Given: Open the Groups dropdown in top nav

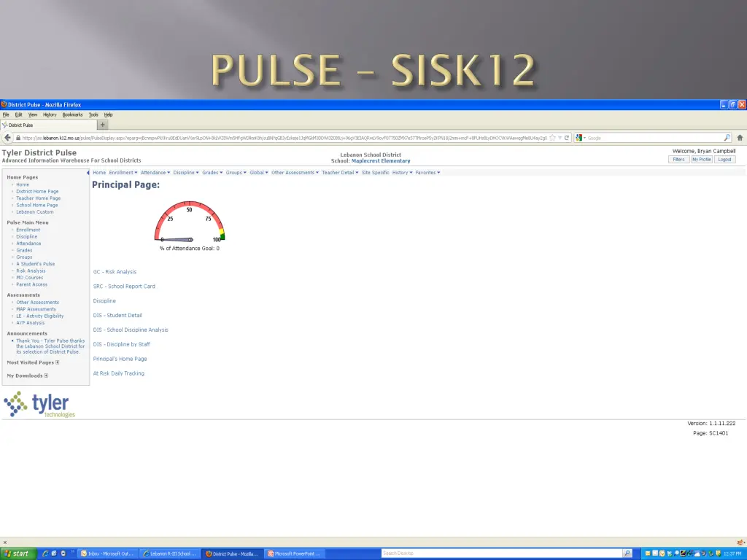Looking at the screenshot, I should pyautogui.click(x=236, y=172).
